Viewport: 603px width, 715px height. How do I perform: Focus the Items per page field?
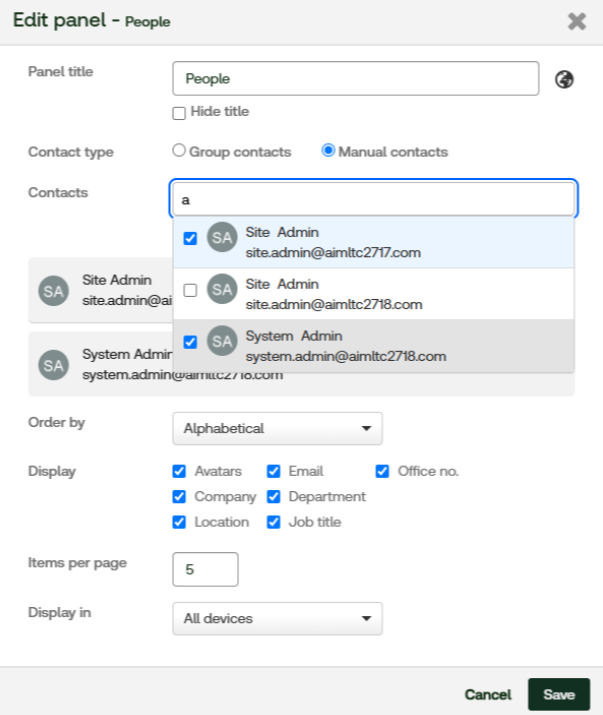206,569
